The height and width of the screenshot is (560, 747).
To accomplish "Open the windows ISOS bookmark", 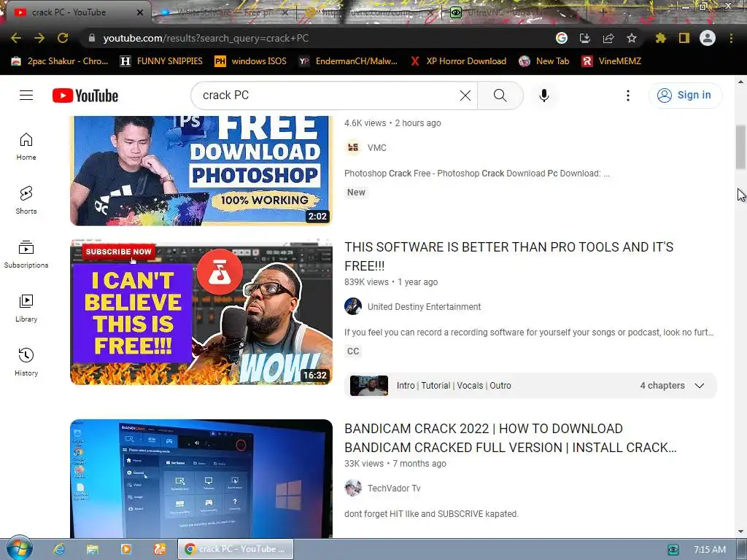I will 251,61.
